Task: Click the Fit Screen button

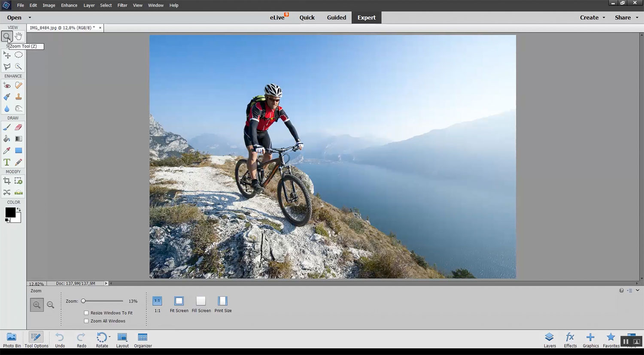Action: point(179,304)
